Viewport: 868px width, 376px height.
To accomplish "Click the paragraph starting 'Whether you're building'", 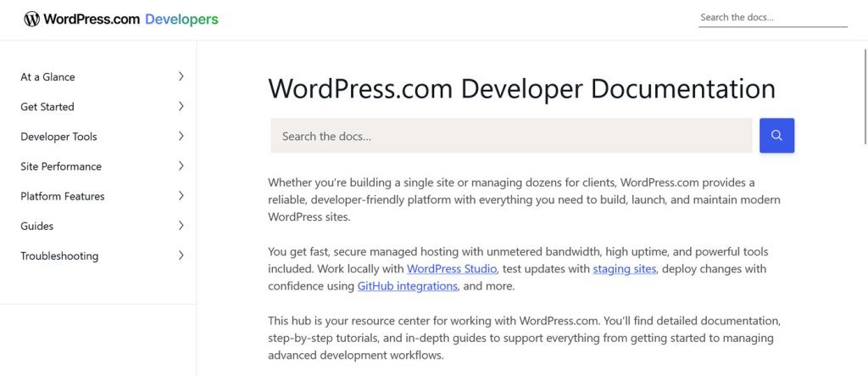I will 524,199.
